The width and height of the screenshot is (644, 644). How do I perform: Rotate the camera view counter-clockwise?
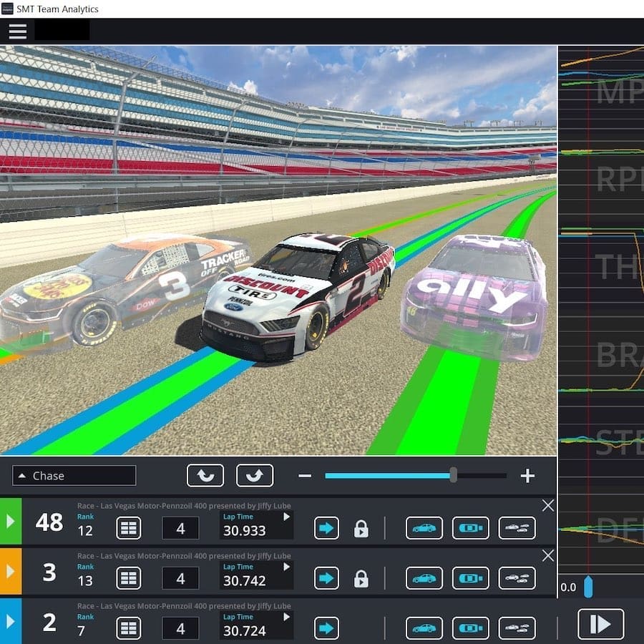(x=205, y=476)
